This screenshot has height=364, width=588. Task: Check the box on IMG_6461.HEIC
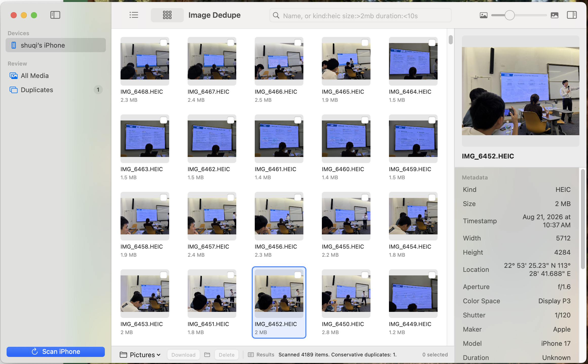pos(298,120)
